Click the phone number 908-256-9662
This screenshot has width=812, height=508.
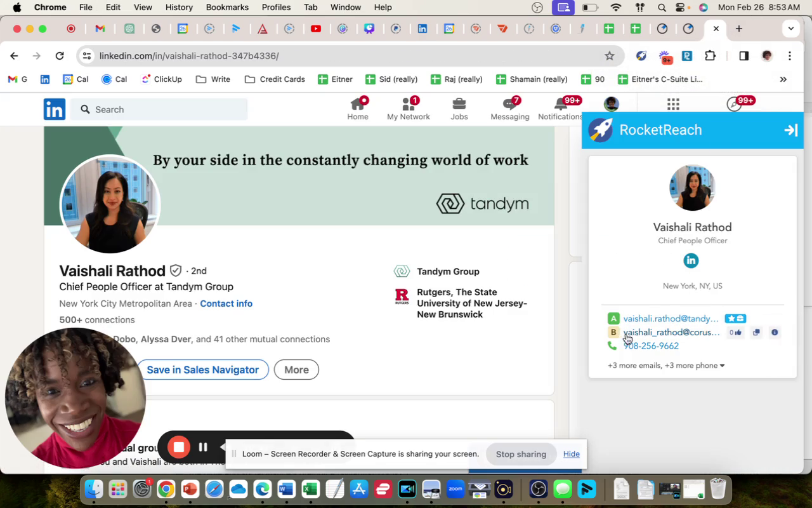(x=651, y=346)
